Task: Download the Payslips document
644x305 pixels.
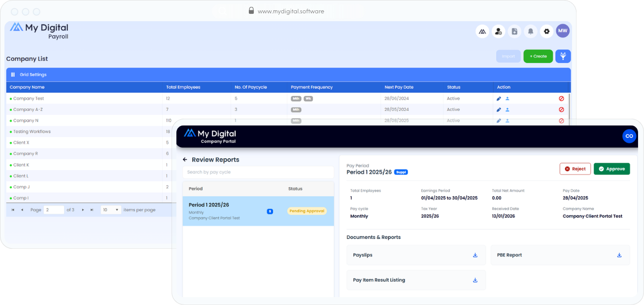Action: click(475, 255)
